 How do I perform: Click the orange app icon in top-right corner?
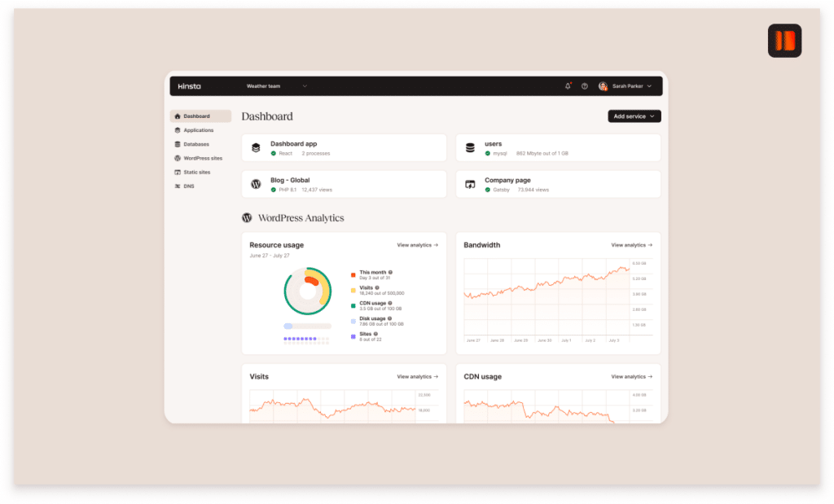point(784,41)
